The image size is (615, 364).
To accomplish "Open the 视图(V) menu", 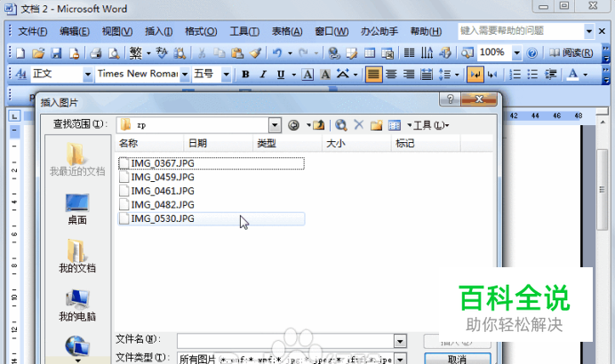I will point(117,31).
